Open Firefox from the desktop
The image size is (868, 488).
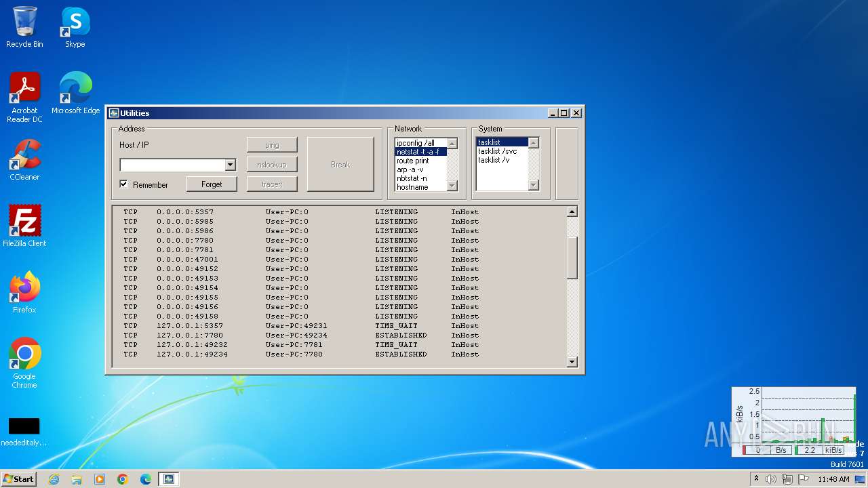click(x=24, y=293)
